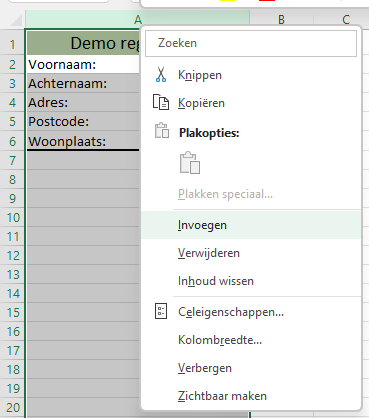369x418 pixels.
Task: Select column B header
Action: [x=282, y=20]
